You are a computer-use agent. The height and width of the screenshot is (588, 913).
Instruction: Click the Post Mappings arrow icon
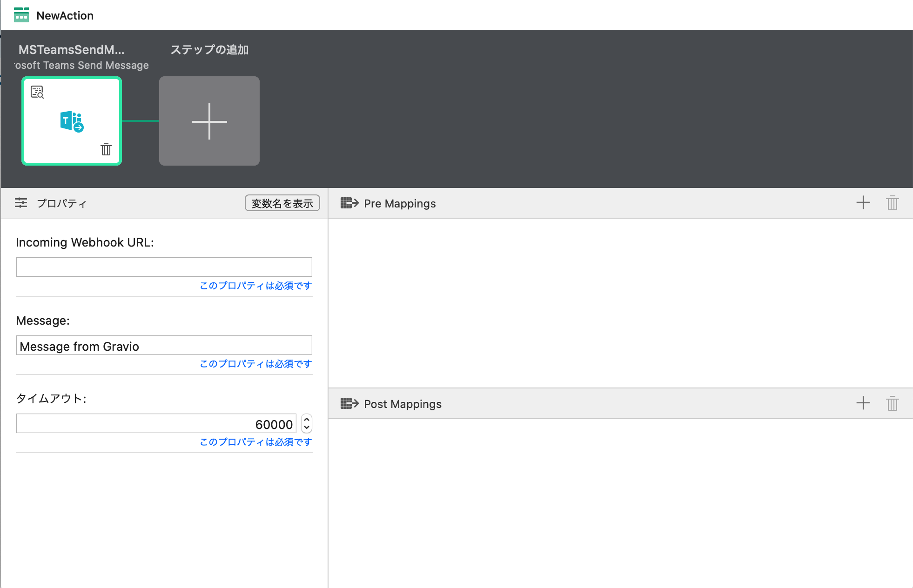click(349, 403)
